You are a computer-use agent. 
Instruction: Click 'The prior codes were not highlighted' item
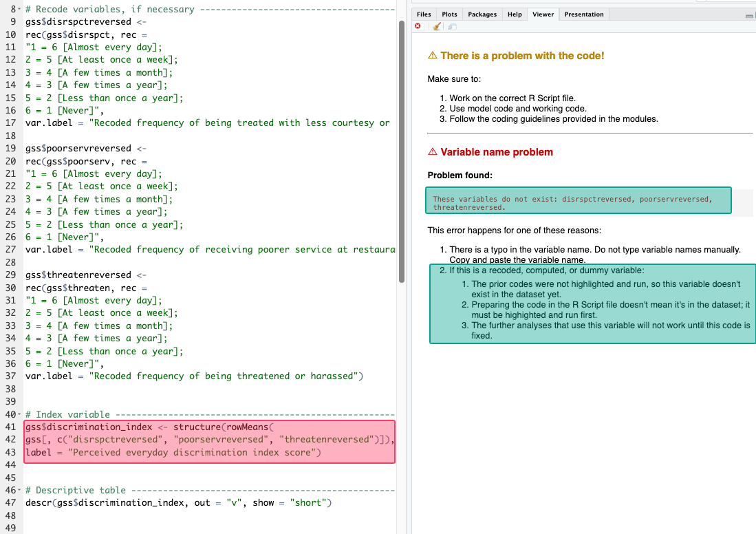coord(606,290)
